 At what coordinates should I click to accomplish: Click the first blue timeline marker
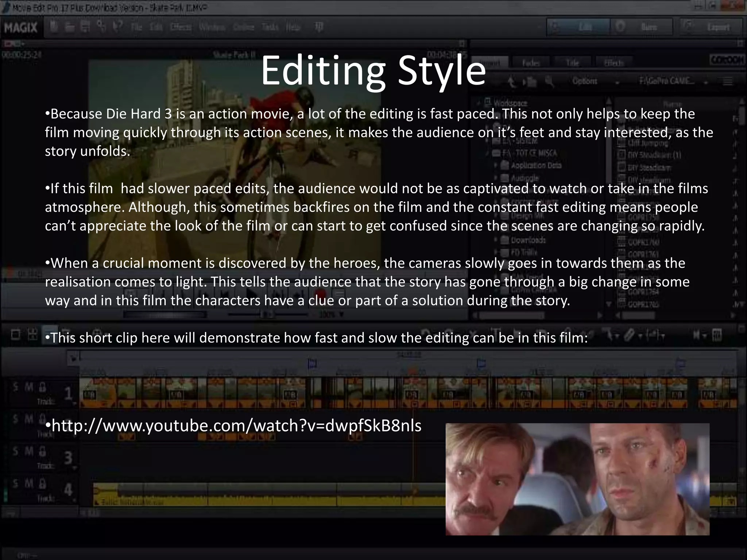tap(313, 363)
